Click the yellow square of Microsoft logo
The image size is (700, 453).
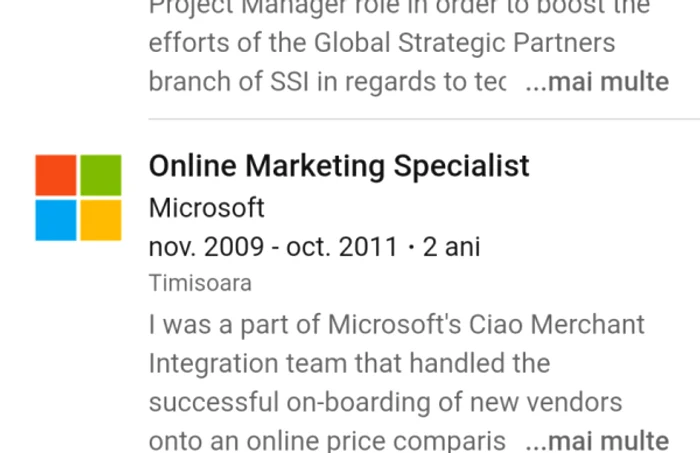click(101, 220)
